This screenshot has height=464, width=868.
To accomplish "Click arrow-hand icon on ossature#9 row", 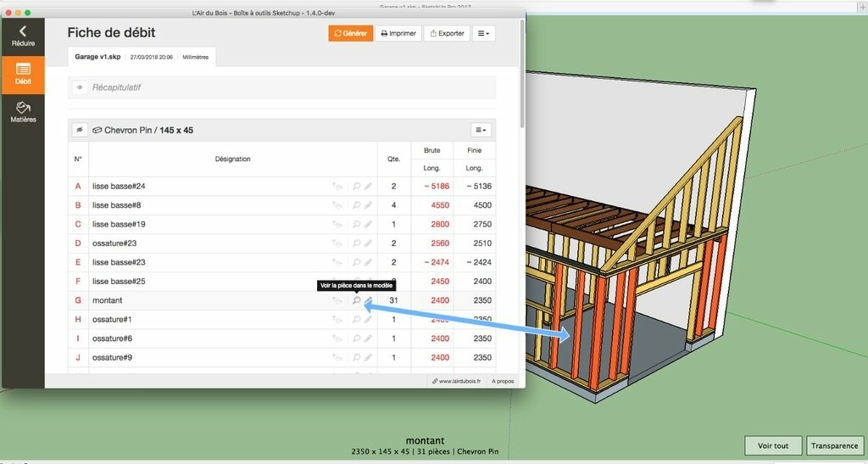I will pyautogui.click(x=337, y=357).
